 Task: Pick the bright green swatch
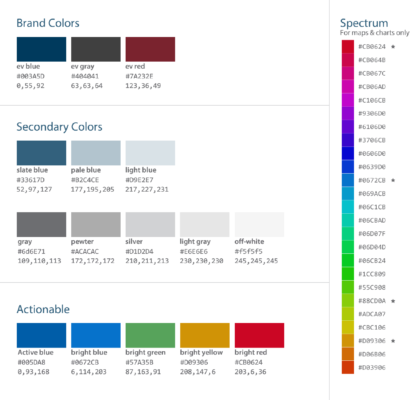[150, 335]
